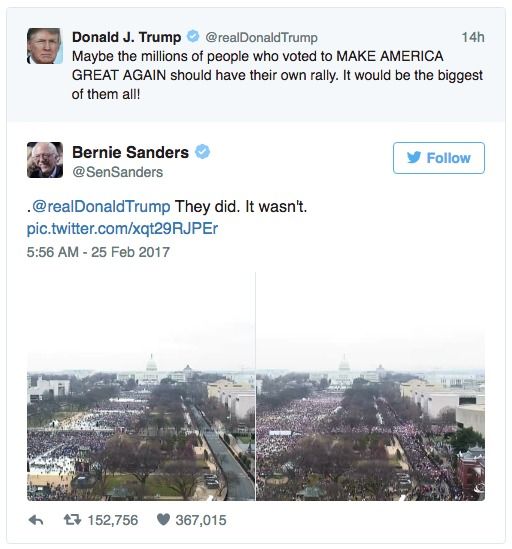This screenshot has height=549, width=512.
Task: Click the 152,756 retweet count
Action: (x=113, y=520)
